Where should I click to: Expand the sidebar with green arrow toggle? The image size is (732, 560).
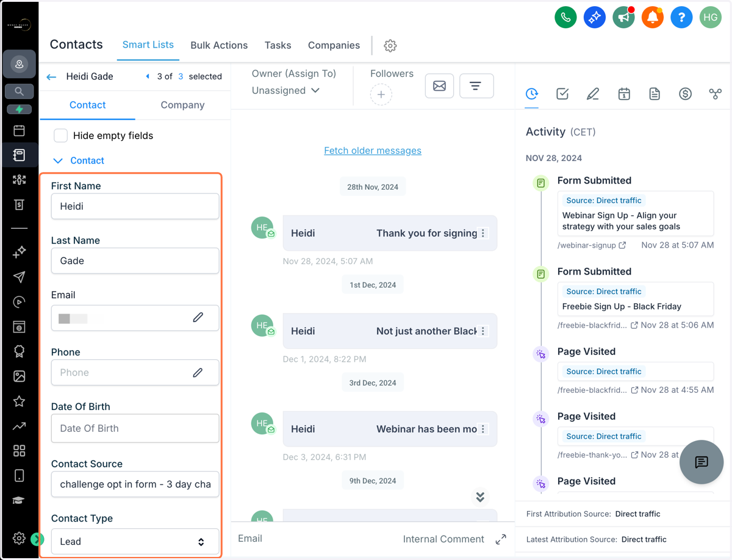pos(37,539)
